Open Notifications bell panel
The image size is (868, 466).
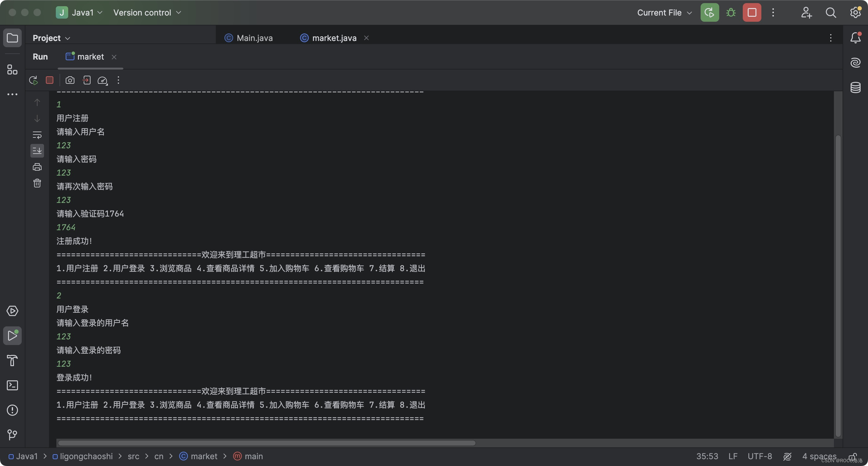pyautogui.click(x=856, y=38)
